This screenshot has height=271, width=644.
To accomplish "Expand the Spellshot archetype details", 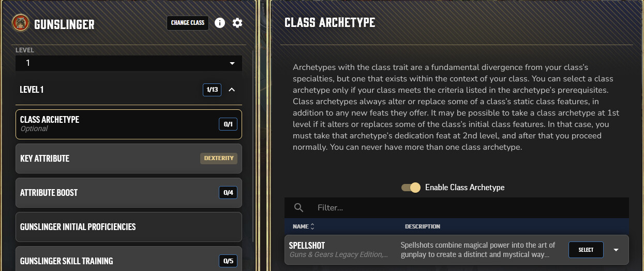I will (x=616, y=250).
